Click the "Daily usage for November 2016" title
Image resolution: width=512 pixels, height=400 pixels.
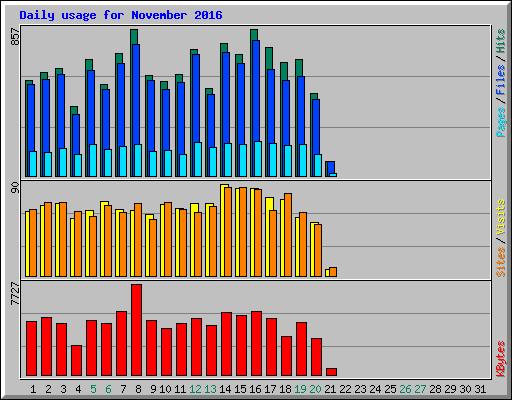click(x=121, y=15)
